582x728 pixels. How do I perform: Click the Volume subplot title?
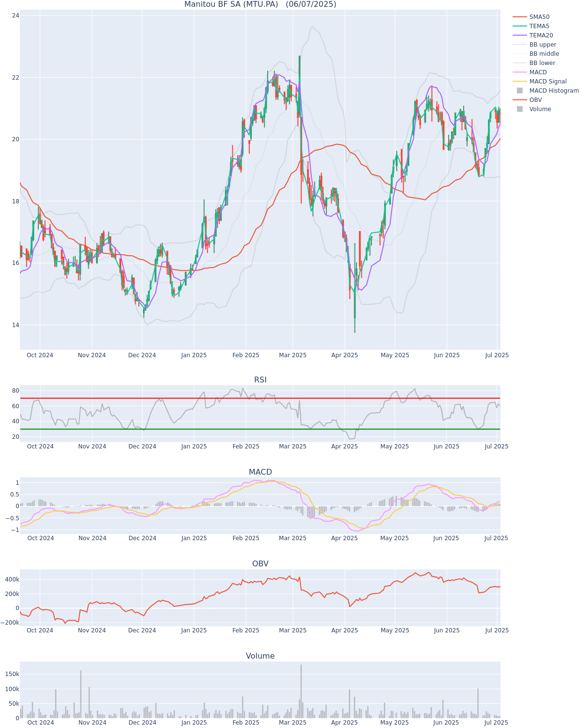pos(260,656)
